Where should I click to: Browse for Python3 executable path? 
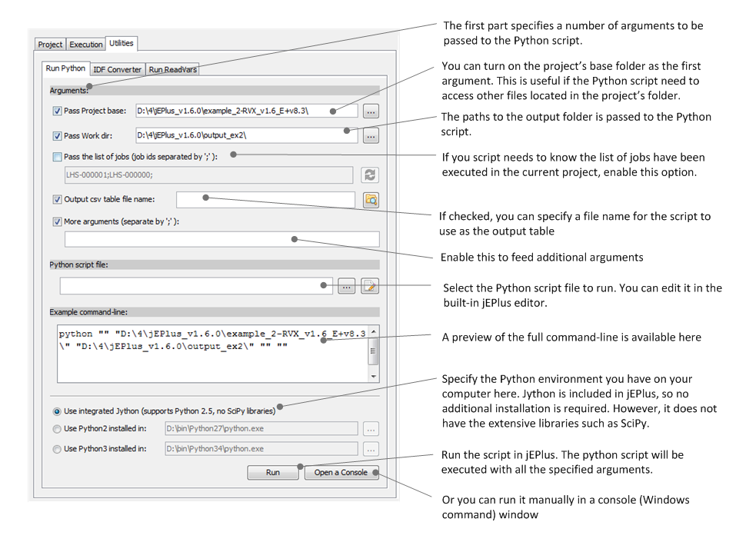coord(371,449)
